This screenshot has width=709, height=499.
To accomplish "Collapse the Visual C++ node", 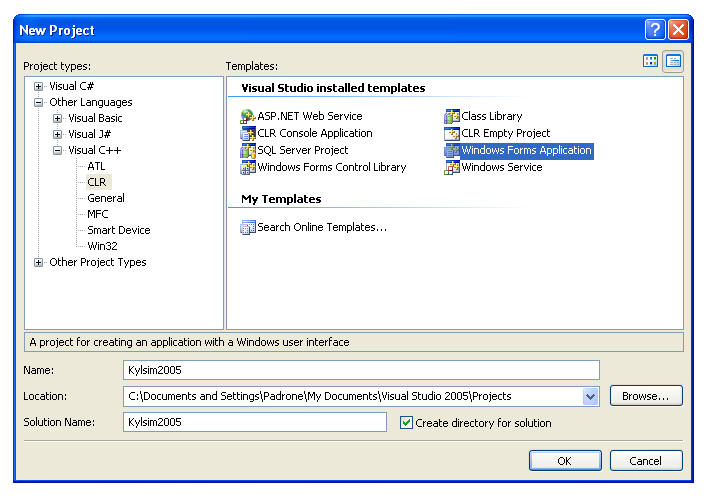I will coord(57,151).
